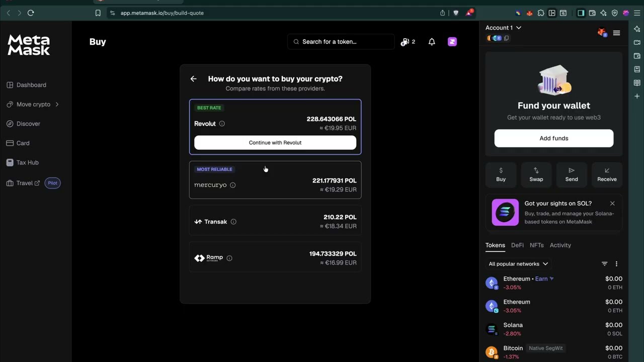
Task: Copy the account address icon
Action: [x=507, y=38]
